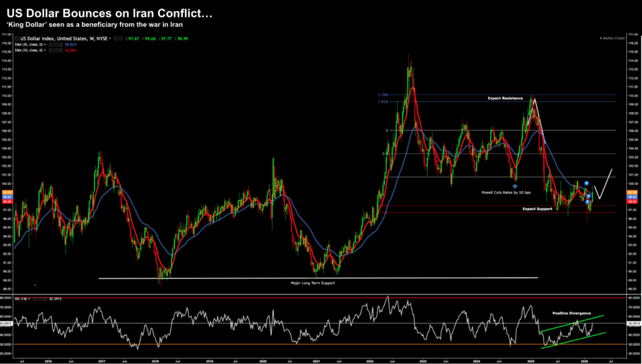Toggle visibility of the EMA 10 indicator
Viewport: 642px width, 364px height.
(52, 50)
